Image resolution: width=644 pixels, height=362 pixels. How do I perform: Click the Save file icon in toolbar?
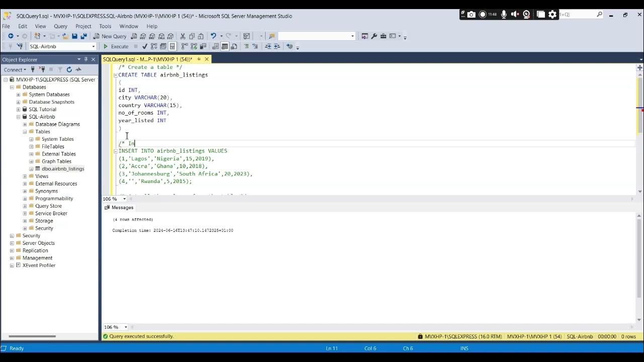pos(74,36)
